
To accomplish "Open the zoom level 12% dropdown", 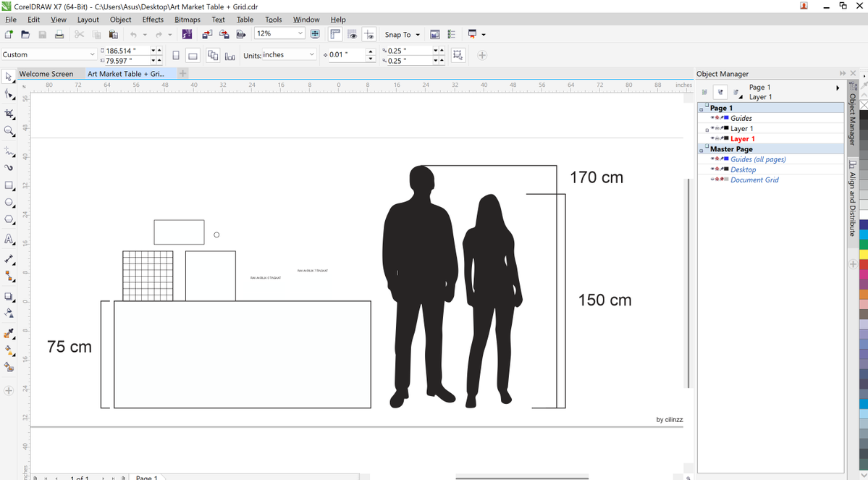I will coord(300,33).
